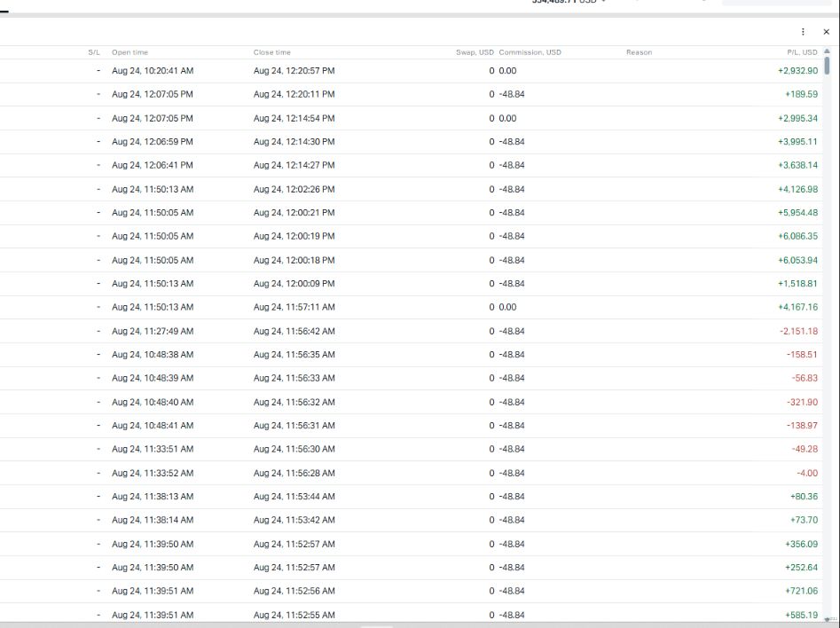Select the -56.83 loss value
This screenshot has height=628, width=840.
coord(805,378)
